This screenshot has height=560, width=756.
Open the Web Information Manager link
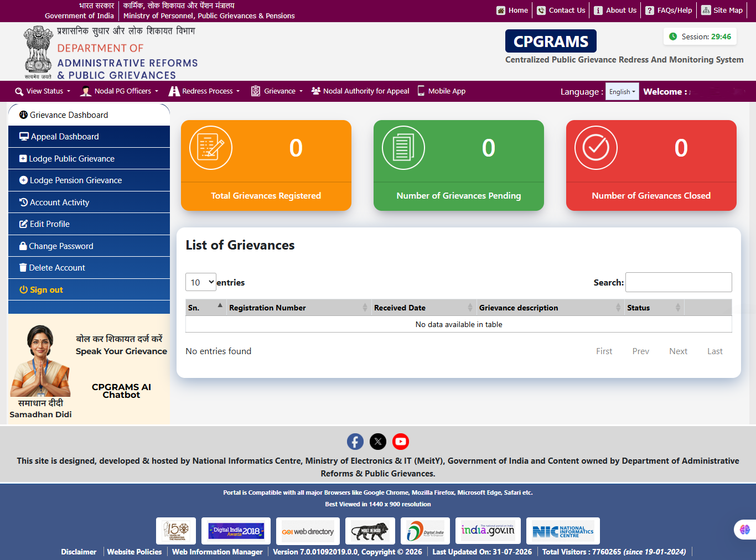tap(218, 552)
